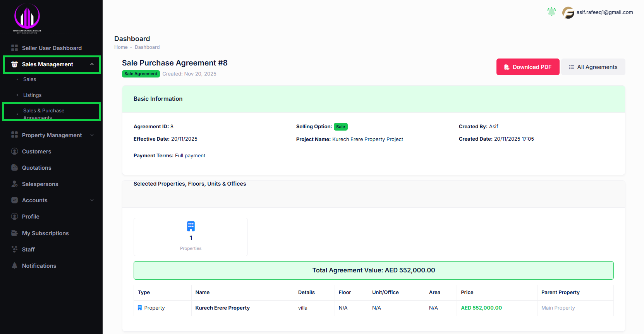Click the building icon in Property table row
Screen dimensions: 644x334
pos(140,308)
